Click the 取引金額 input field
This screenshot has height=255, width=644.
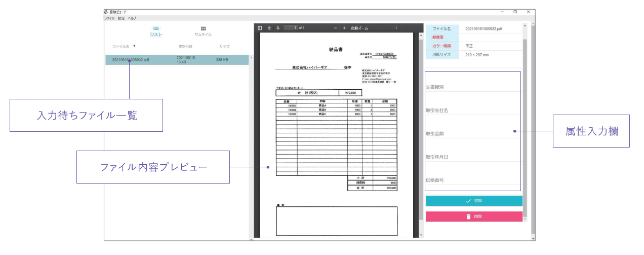[x=472, y=134]
